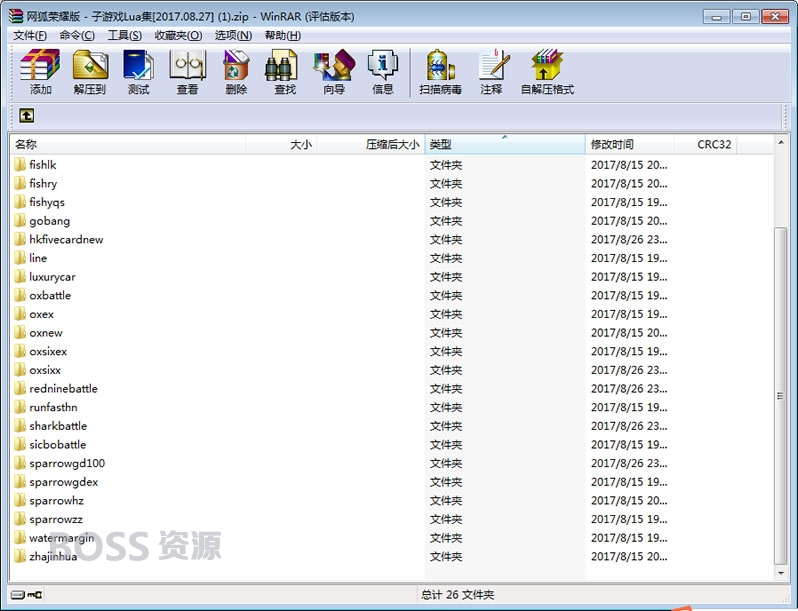
Task: Select the sparrowzz folder name
Action: tap(56, 519)
